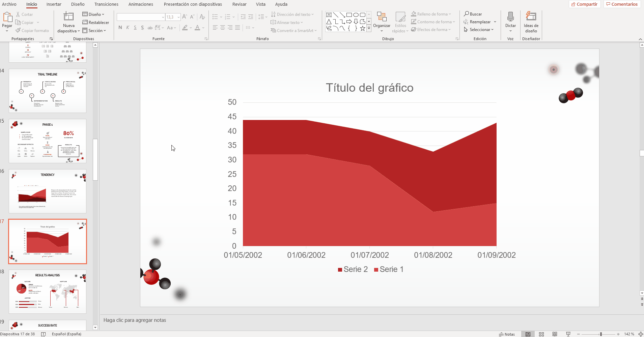Select the TENDENCY slide thumbnail

pyautogui.click(x=48, y=191)
